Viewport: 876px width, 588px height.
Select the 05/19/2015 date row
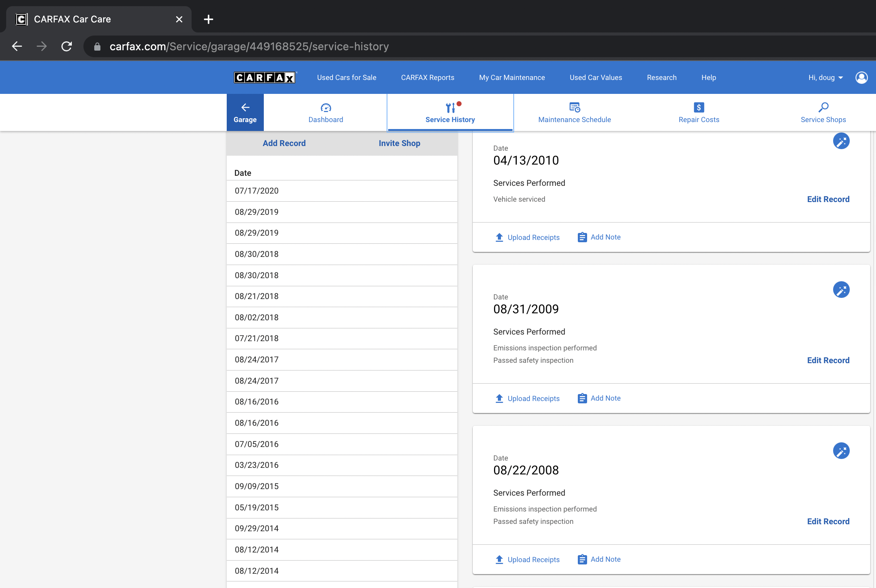(x=342, y=508)
